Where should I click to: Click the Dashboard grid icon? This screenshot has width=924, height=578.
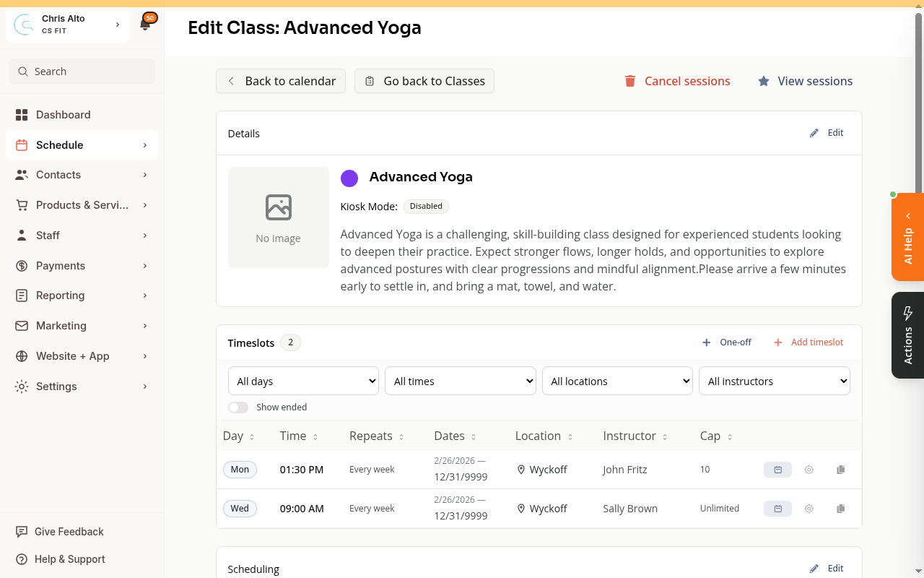[x=22, y=115]
